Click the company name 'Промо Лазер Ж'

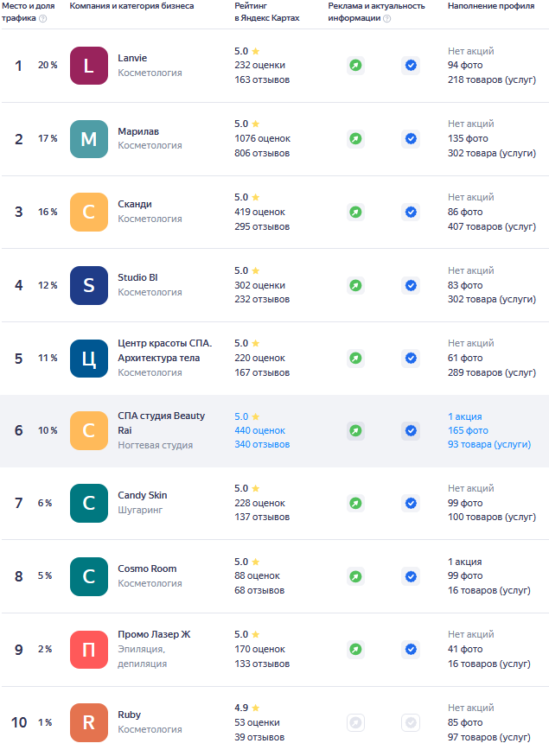(154, 634)
